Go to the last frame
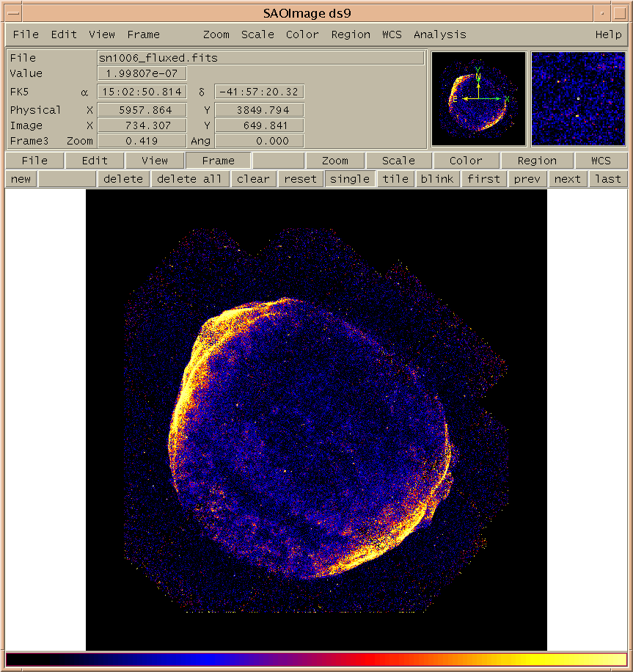The height and width of the screenshot is (672, 633). coord(608,179)
